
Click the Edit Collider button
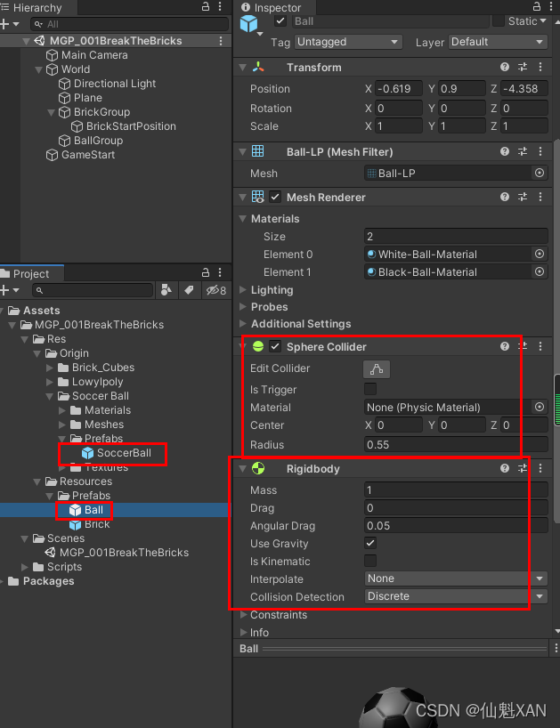pyautogui.click(x=376, y=369)
